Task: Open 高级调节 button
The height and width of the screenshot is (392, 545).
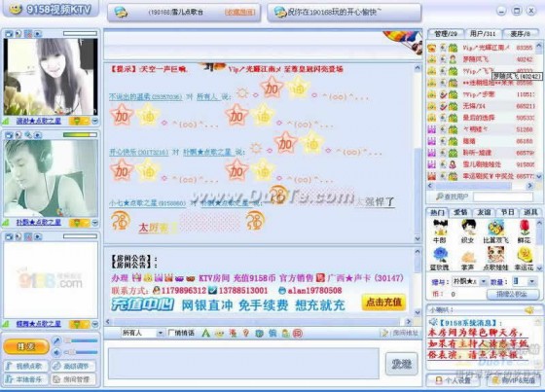Action: point(74,367)
